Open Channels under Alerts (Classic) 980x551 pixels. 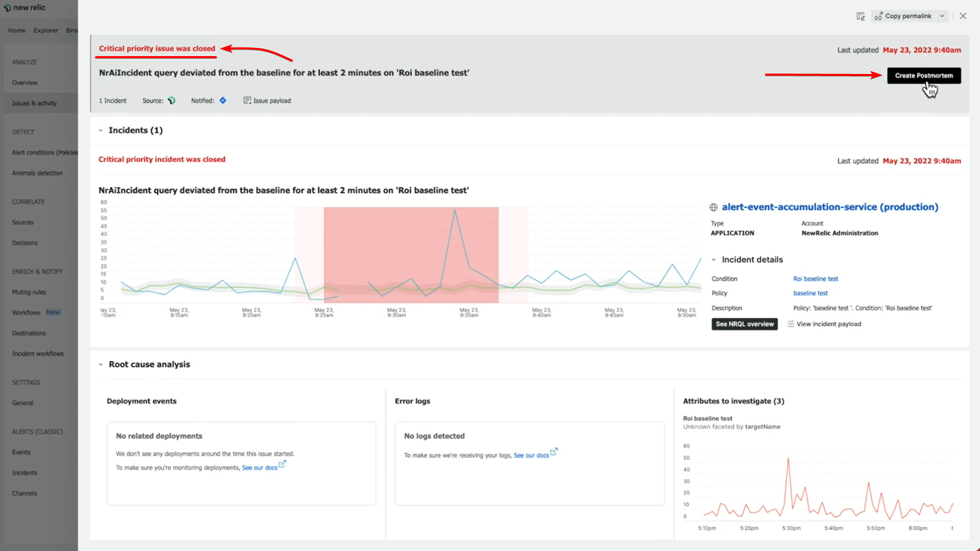tap(24, 493)
